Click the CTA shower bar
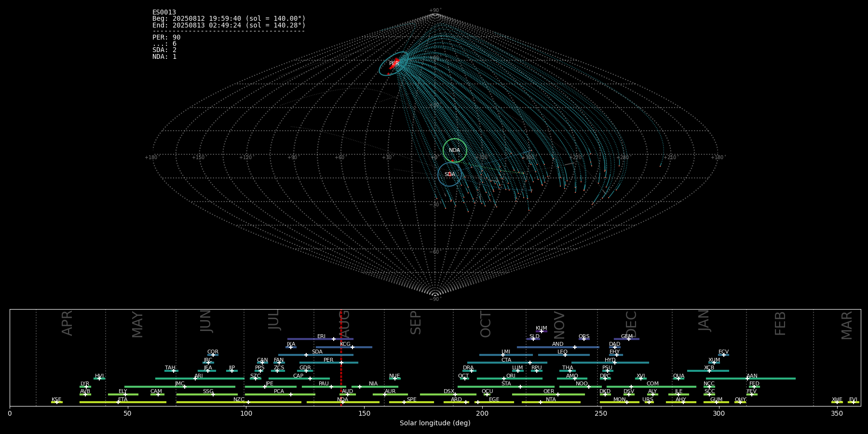The height and width of the screenshot is (434, 868). 507,363
